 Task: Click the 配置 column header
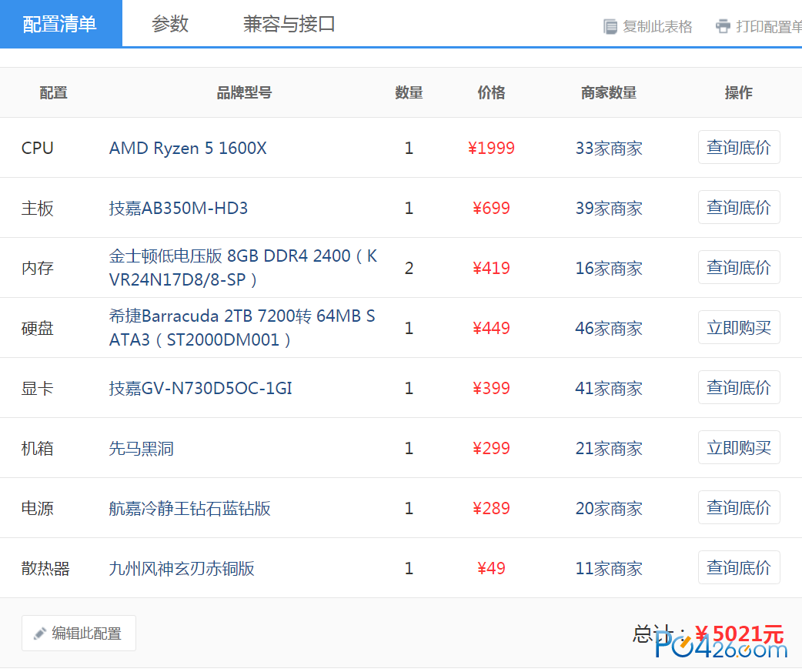53,92
